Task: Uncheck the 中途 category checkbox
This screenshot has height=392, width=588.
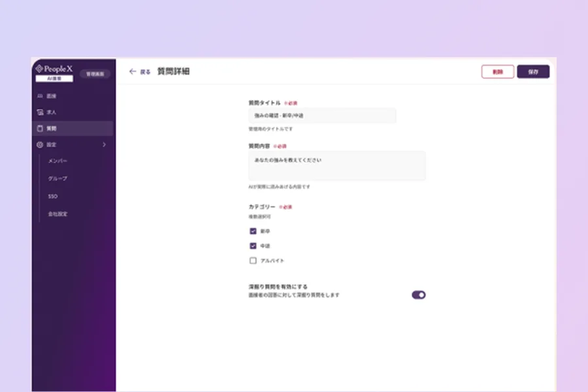Action: click(253, 246)
